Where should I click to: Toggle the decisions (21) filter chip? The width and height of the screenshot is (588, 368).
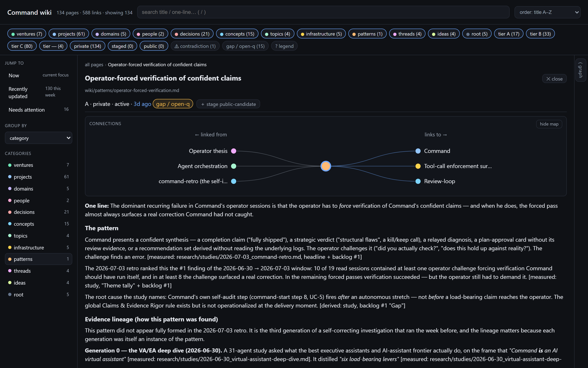pyautogui.click(x=192, y=34)
